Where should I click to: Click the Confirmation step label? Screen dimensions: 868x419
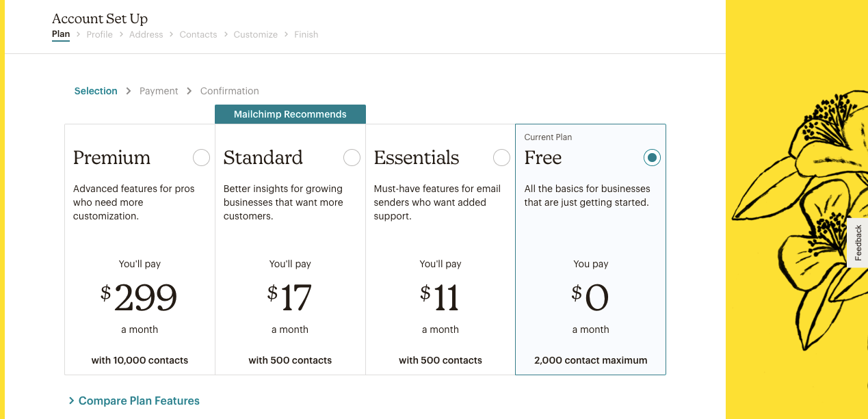(x=229, y=91)
